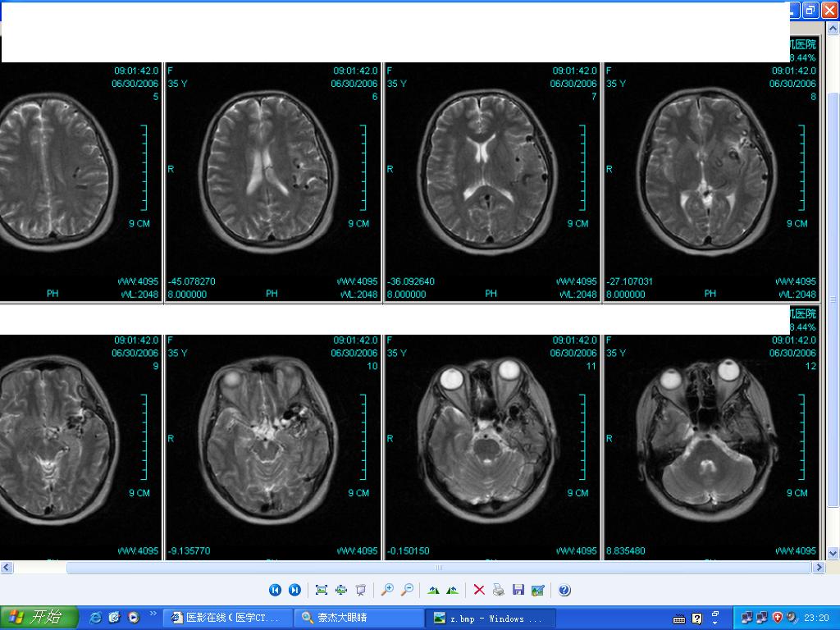Click the 8.835480 position value
The image size is (840, 630).
point(625,550)
